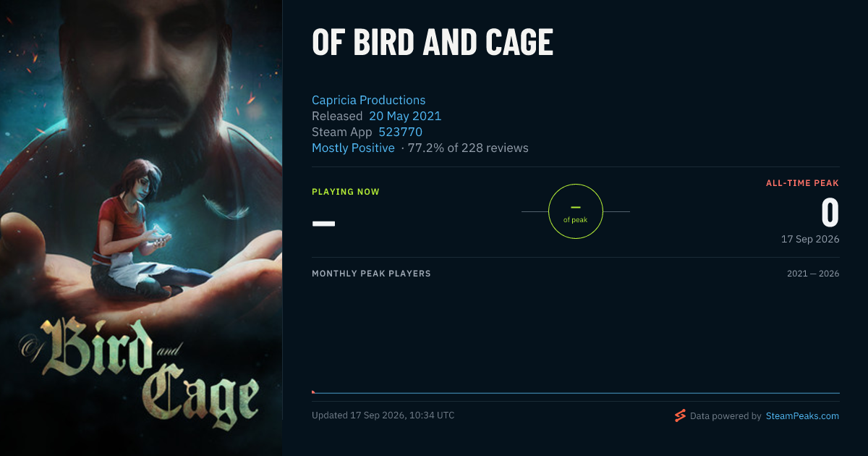Click the monthly peak players chart line
Viewport: 868px width, 456px height.
576,393
